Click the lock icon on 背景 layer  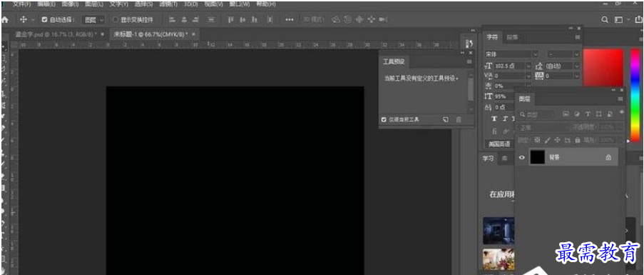pyautogui.click(x=608, y=157)
